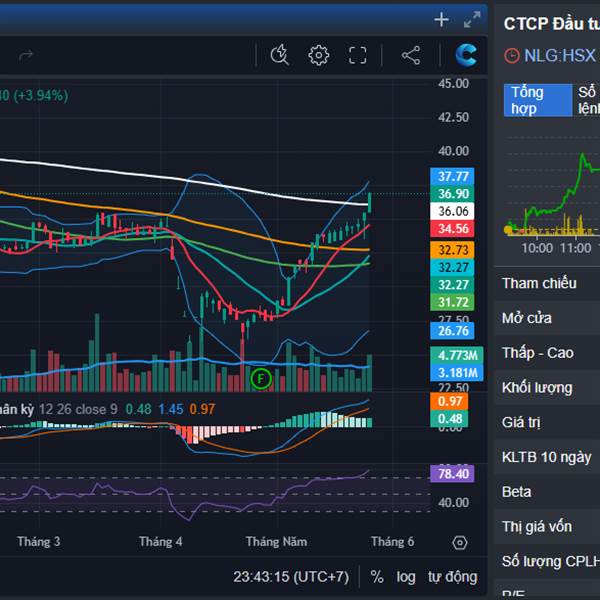This screenshot has height=600, width=600.
Task: Switch to the Sổ lệnh tab
Action: pos(588,100)
